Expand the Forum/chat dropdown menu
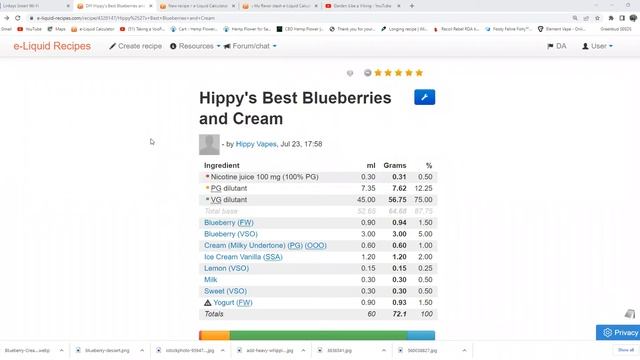Viewport: 640px width, 360px height. [x=250, y=46]
